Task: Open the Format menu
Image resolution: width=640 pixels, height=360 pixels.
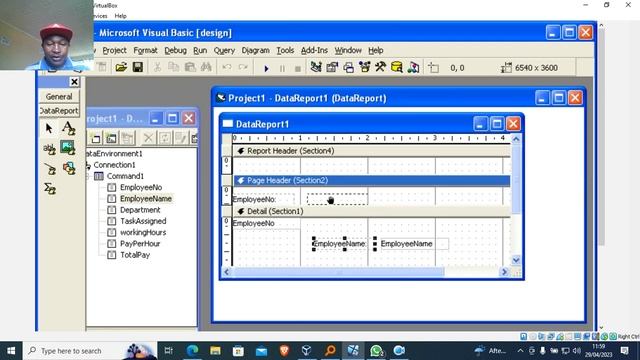Action: click(145, 50)
